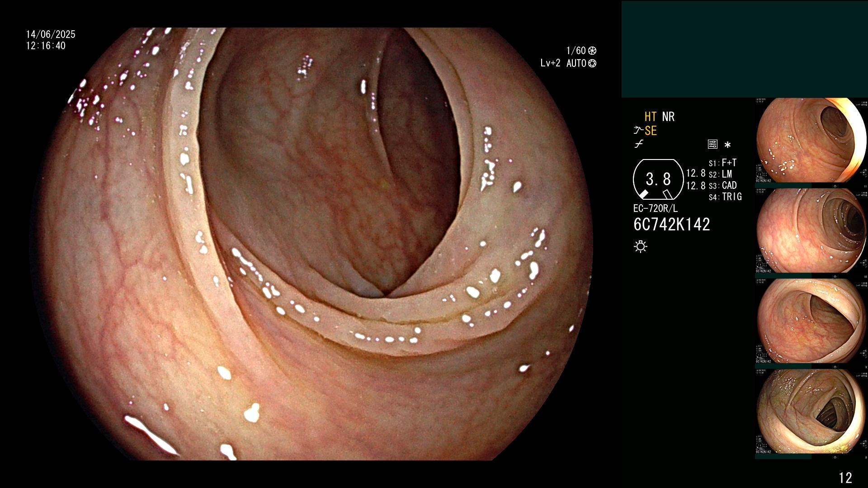This screenshot has width=868, height=488.
Task: Click the scope tip diagram showing 3.8
Action: coord(658,179)
